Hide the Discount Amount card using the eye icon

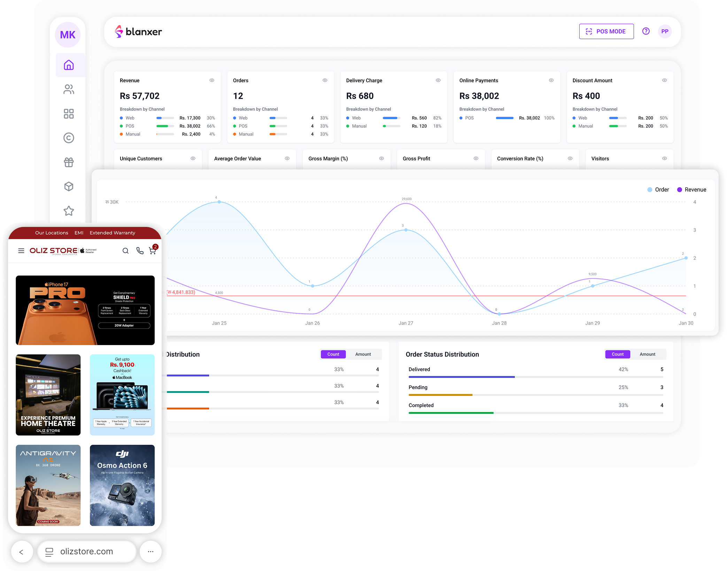coord(664,80)
